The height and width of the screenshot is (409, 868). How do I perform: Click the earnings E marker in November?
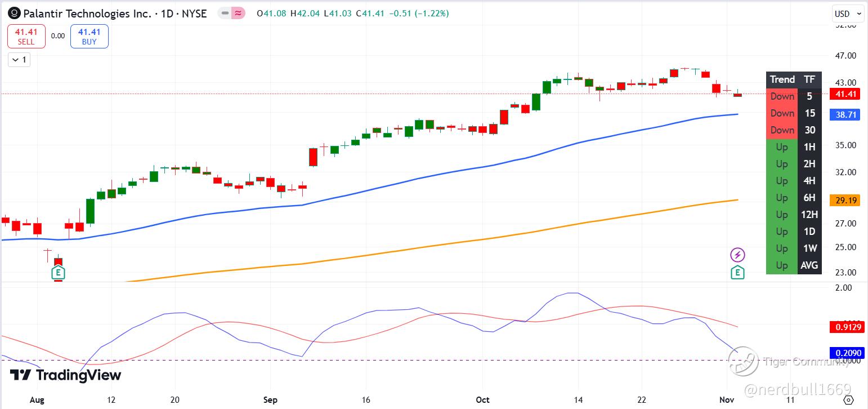coord(737,273)
